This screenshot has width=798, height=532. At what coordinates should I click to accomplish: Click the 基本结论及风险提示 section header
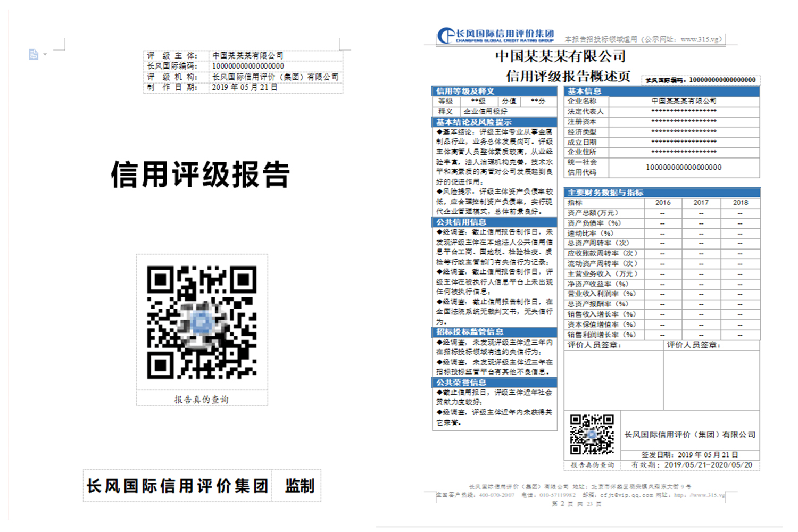click(495, 122)
